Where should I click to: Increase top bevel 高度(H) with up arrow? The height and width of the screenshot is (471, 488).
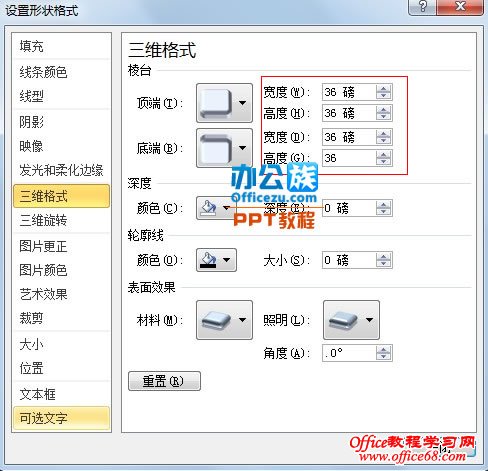[384, 109]
